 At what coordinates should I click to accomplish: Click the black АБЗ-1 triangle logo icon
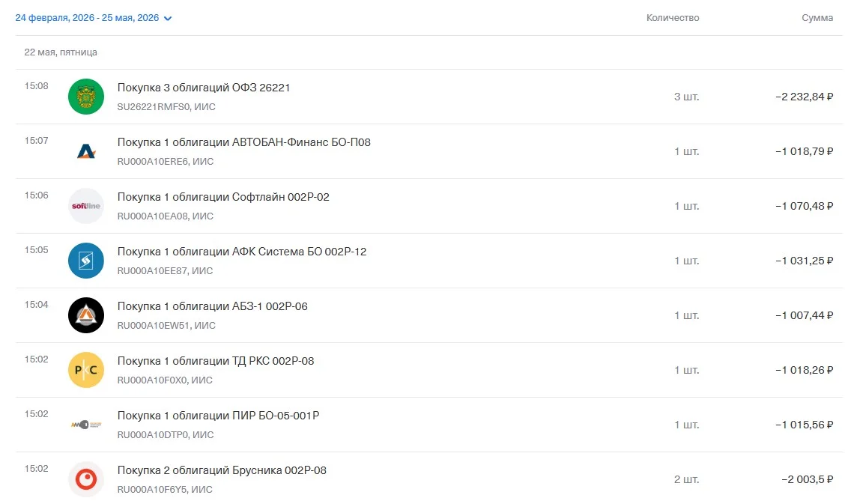coord(86,315)
